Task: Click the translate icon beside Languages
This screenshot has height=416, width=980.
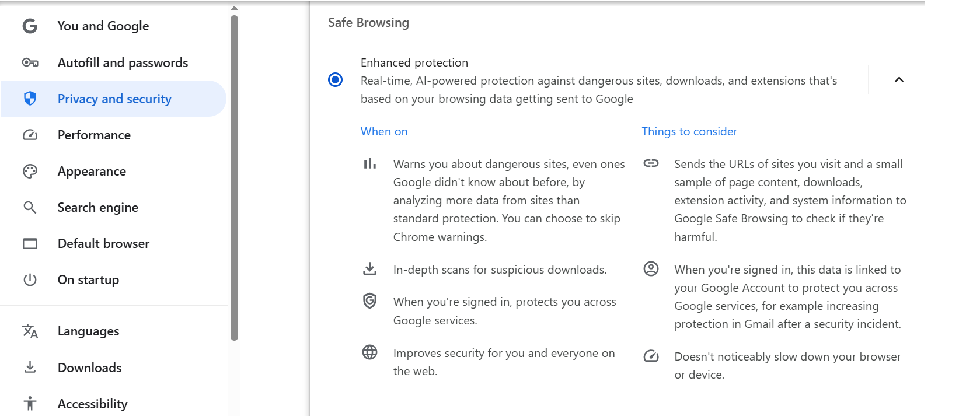Action: (x=30, y=331)
